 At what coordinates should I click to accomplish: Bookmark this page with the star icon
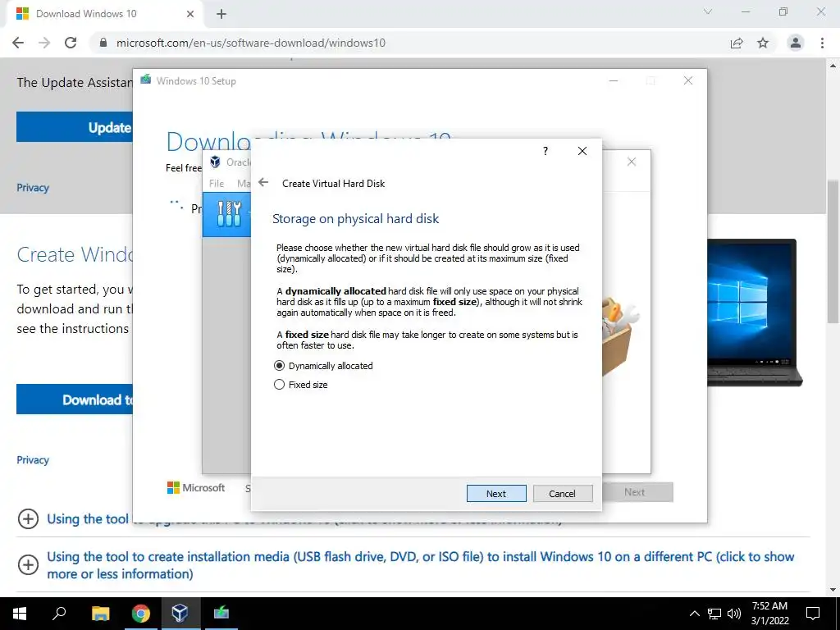[764, 43]
